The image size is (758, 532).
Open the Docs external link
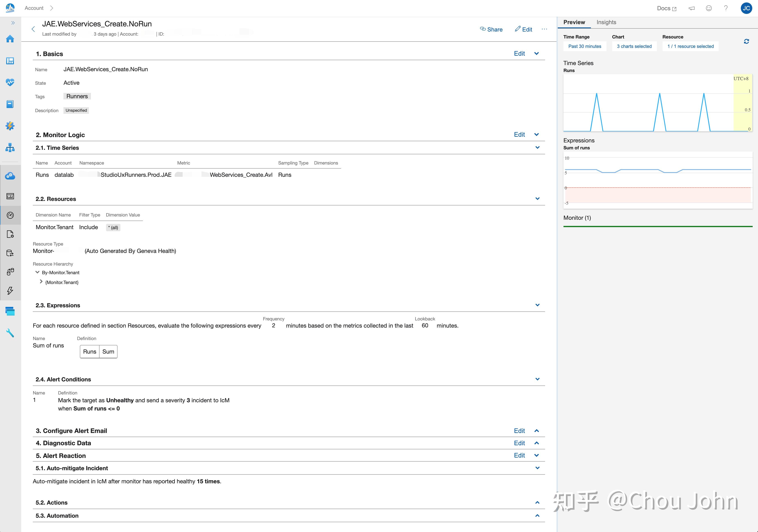(x=666, y=8)
